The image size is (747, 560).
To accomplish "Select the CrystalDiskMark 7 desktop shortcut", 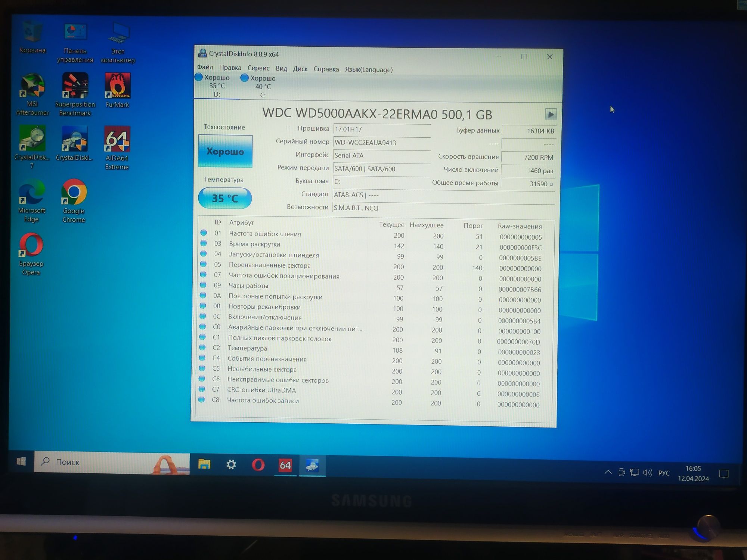I will [x=32, y=147].
